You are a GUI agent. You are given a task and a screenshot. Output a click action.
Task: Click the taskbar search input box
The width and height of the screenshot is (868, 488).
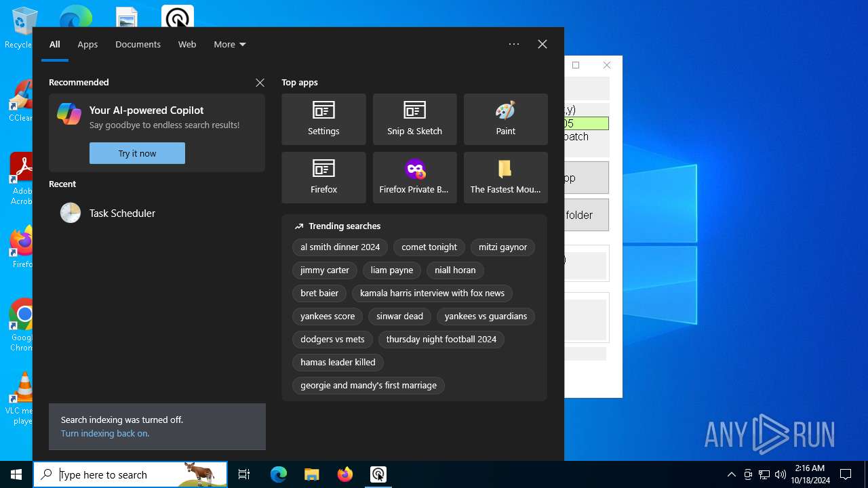(130, 474)
